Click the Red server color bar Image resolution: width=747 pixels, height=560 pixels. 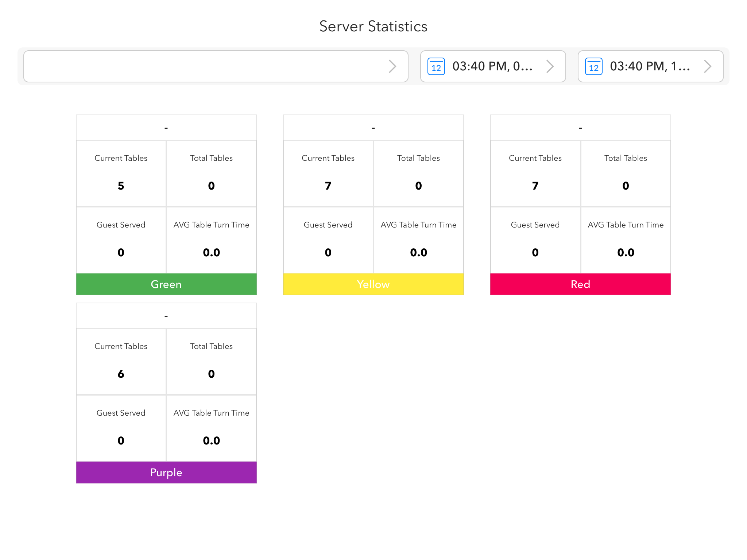tap(580, 284)
